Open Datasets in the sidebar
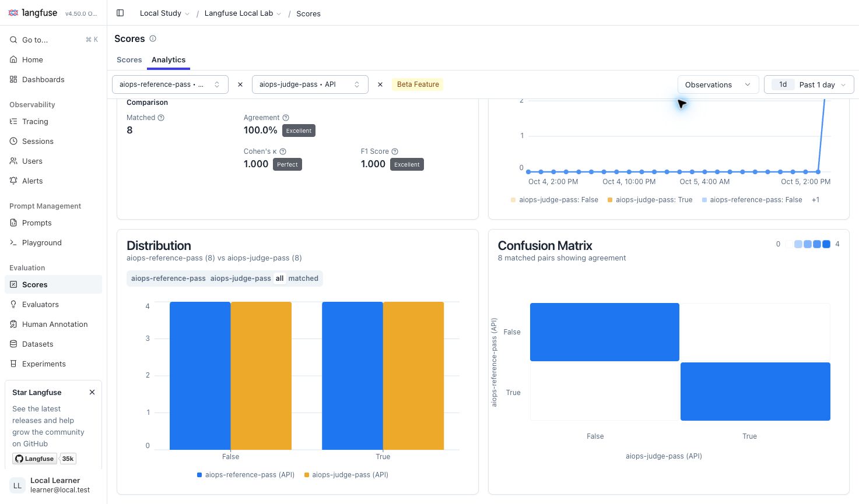This screenshot has height=504, width=859. (54, 344)
